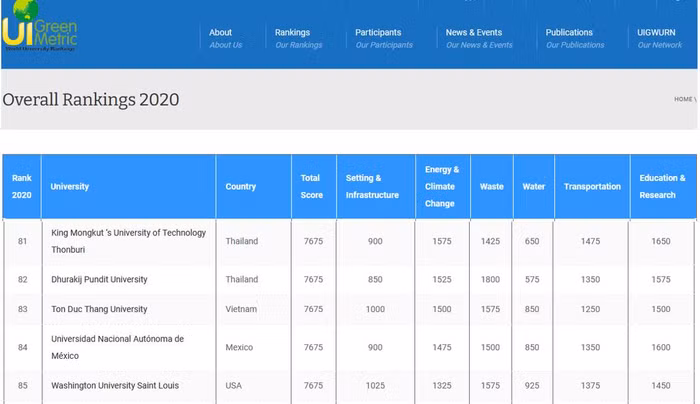
Task: Sort by Total Score column header
Action: [x=311, y=186]
